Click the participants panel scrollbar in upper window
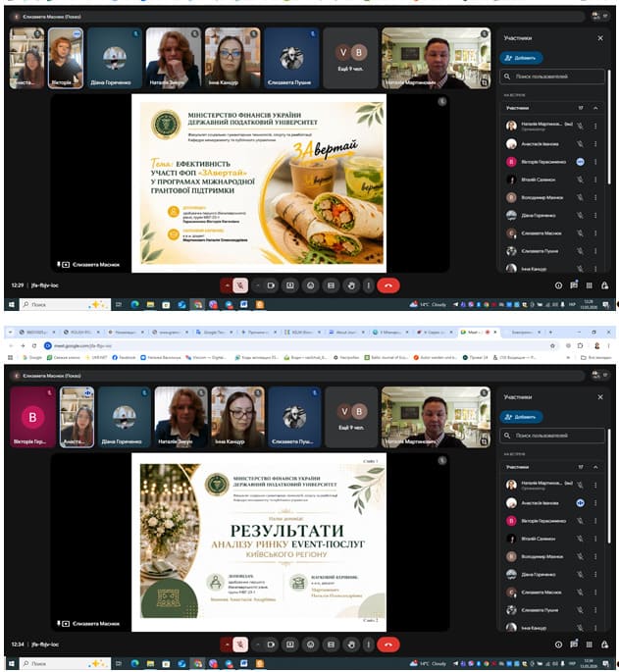 click(x=609, y=128)
